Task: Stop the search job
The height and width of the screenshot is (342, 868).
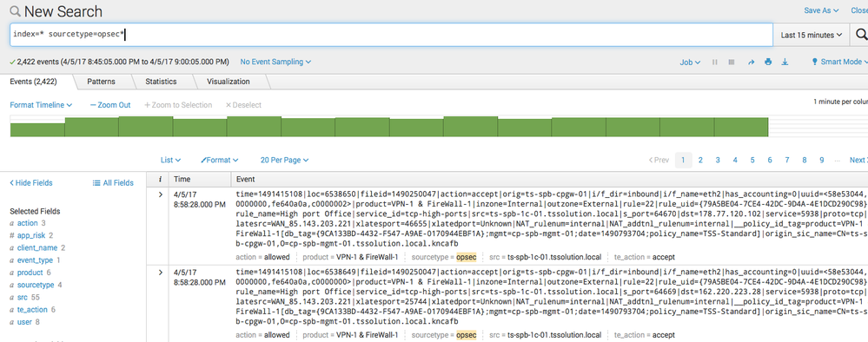Action: pyautogui.click(x=732, y=62)
